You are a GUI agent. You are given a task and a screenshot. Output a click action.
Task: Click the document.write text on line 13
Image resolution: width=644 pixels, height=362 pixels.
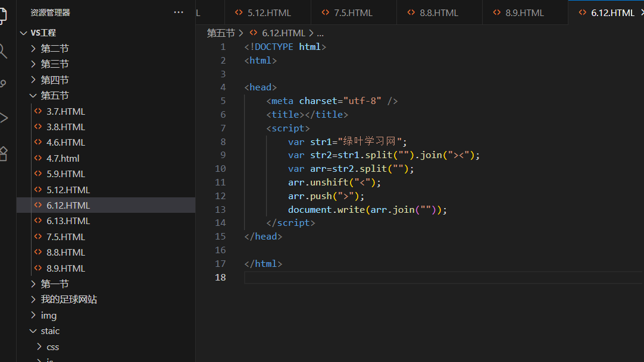327,209
